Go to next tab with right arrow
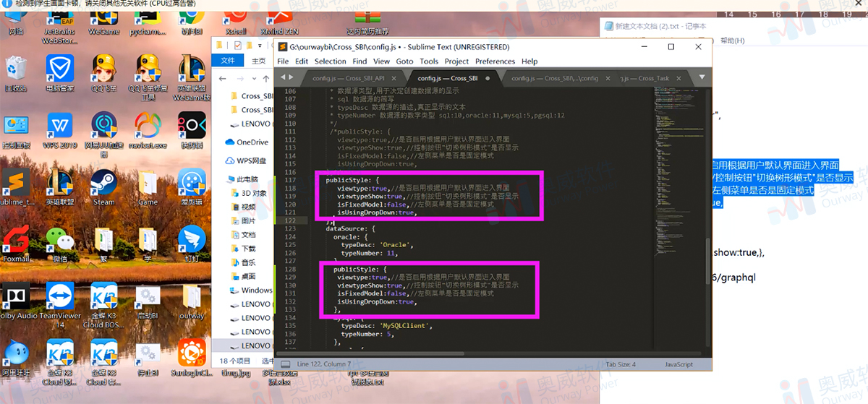This screenshot has width=868, height=404. (291, 77)
